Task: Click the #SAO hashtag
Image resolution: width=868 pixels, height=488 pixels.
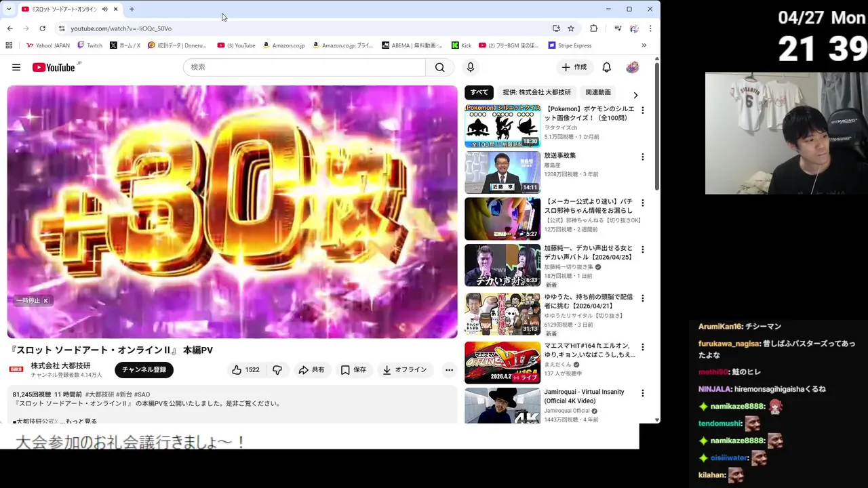Action: [x=142, y=394]
